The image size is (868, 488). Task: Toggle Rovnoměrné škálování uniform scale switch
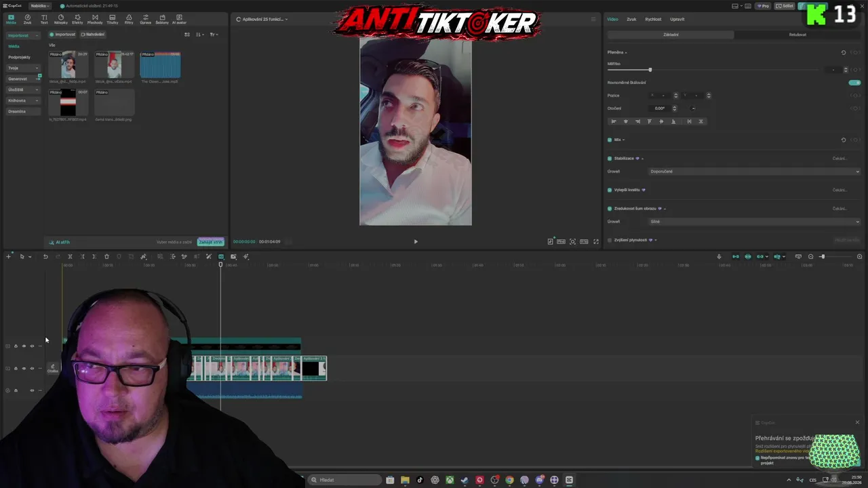pyautogui.click(x=854, y=83)
